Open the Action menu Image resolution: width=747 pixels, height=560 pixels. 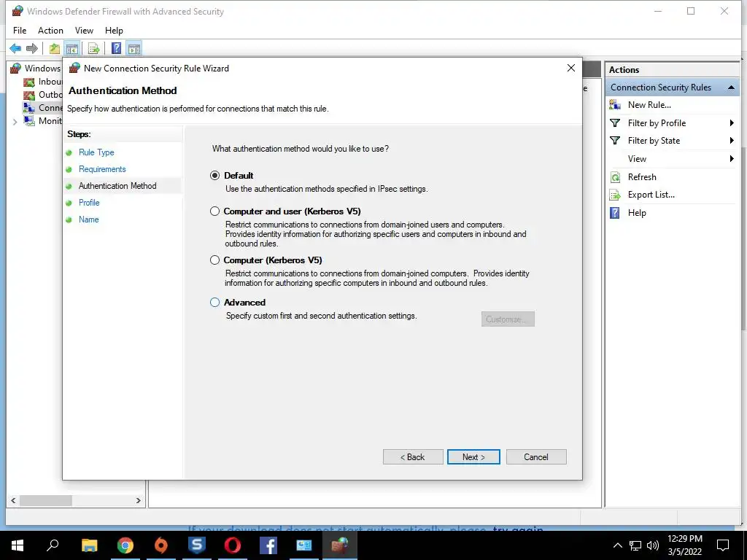pyautogui.click(x=50, y=31)
